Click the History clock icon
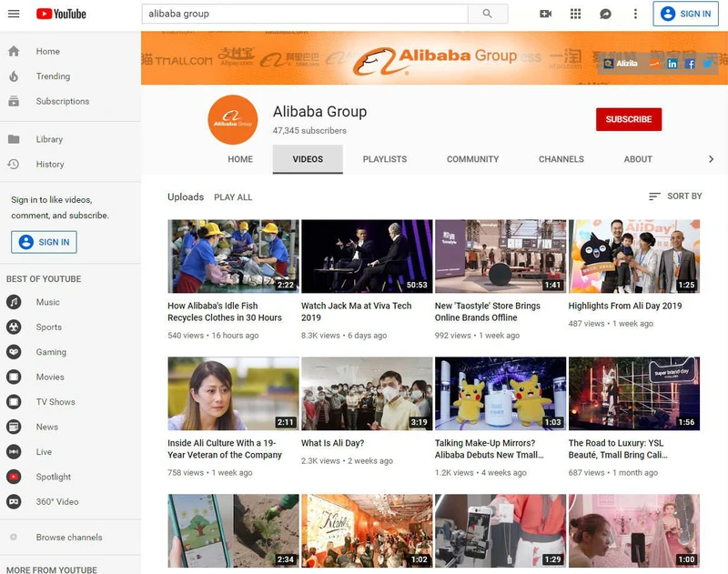 [x=14, y=164]
